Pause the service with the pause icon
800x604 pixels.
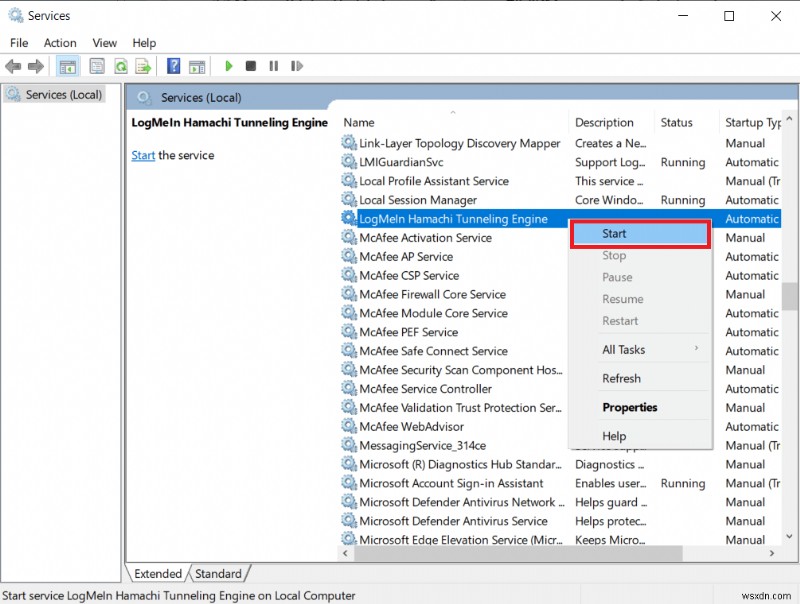coord(273,66)
